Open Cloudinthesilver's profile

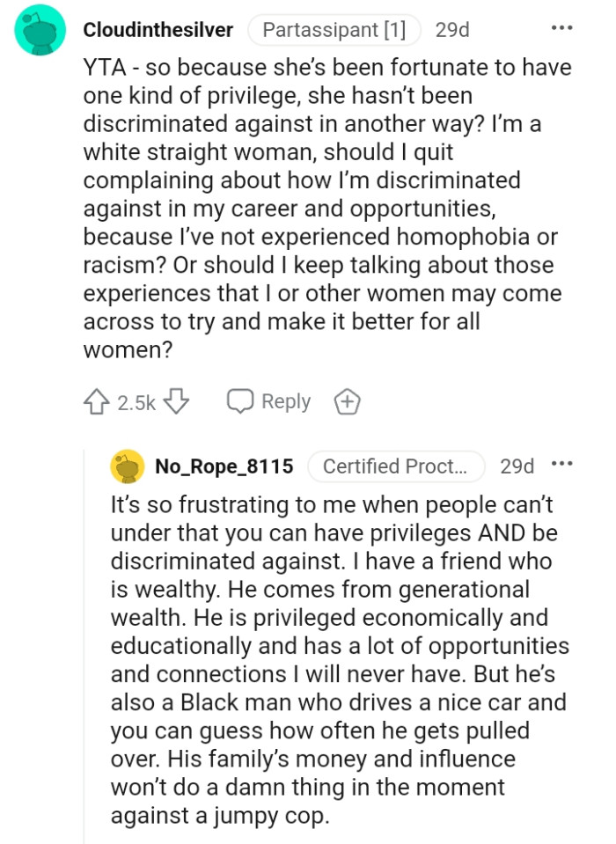click(x=157, y=28)
